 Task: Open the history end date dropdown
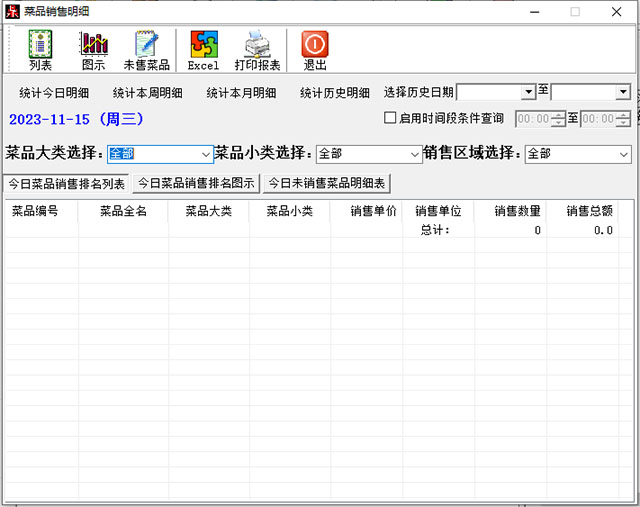point(622,92)
